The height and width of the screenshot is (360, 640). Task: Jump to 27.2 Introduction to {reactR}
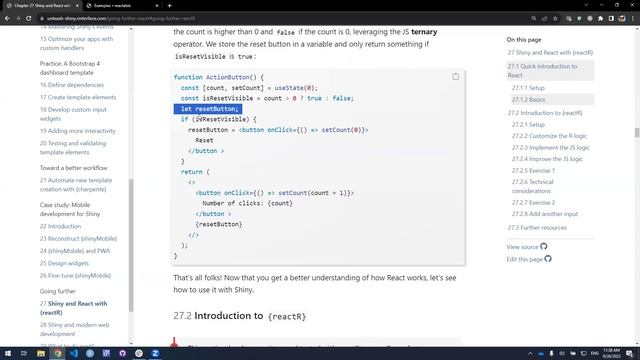click(x=545, y=113)
